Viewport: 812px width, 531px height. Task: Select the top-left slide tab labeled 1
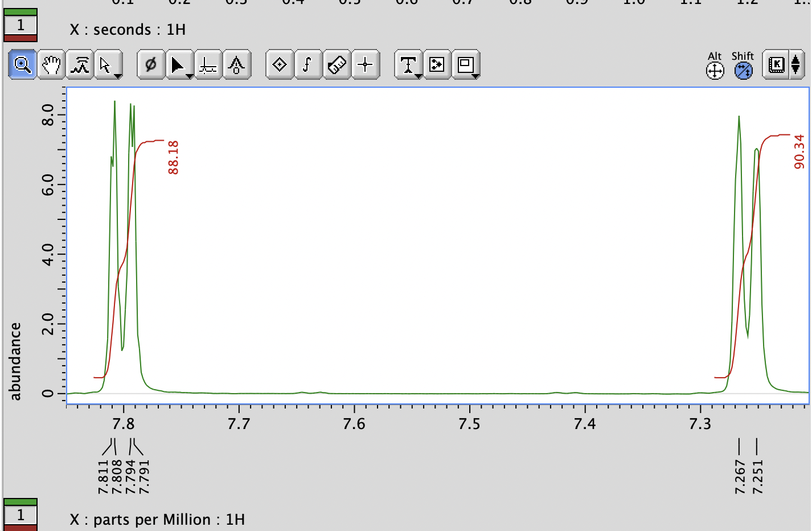point(20,25)
